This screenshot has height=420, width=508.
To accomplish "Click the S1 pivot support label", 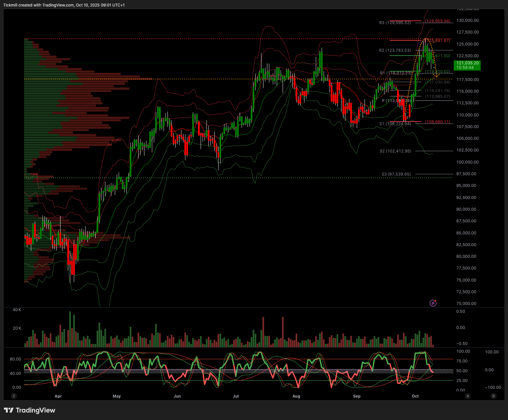I will click(395, 124).
